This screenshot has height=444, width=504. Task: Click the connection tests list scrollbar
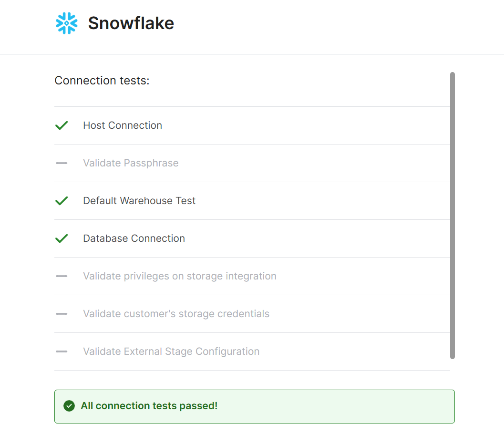[x=452, y=216]
